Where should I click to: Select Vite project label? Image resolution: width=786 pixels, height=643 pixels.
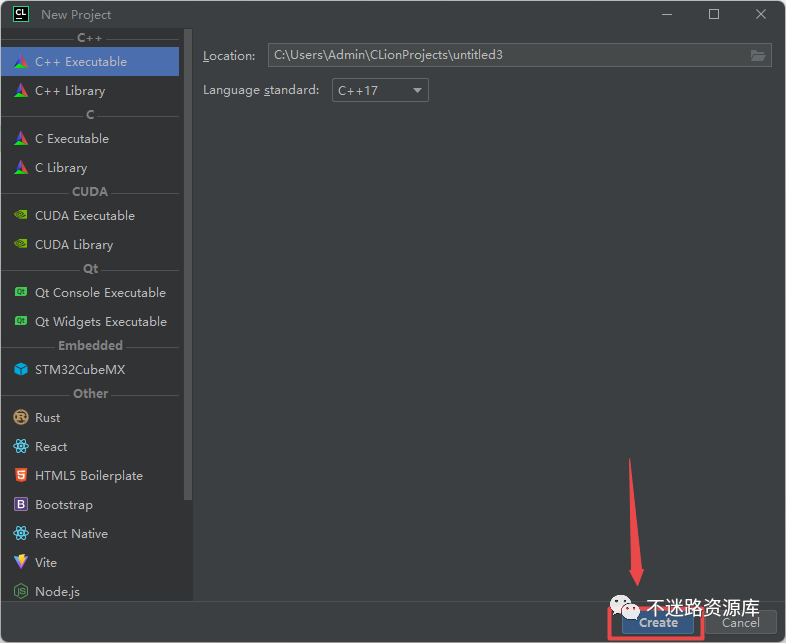46,563
